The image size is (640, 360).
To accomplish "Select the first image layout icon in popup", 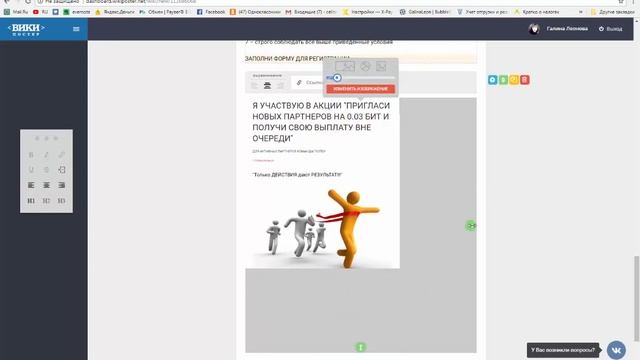I will click(x=345, y=66).
